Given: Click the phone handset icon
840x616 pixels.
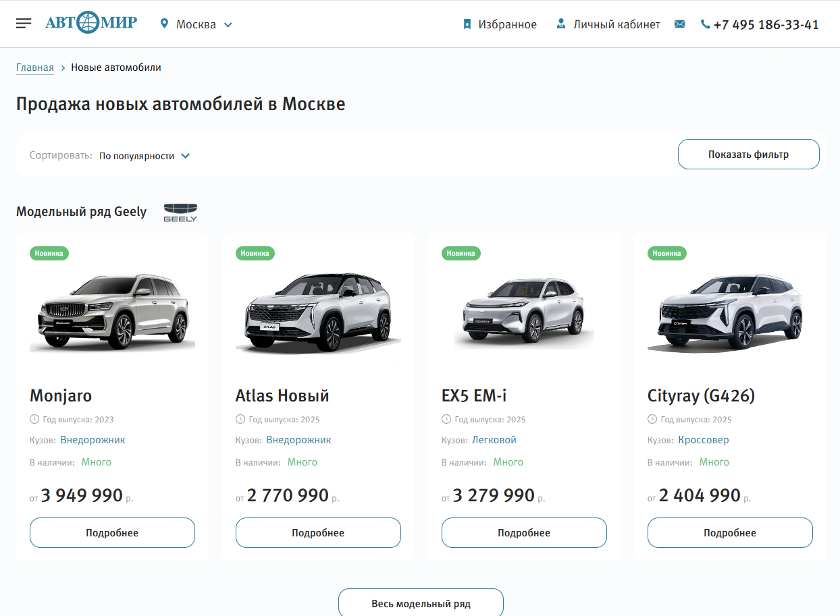Looking at the screenshot, I should coord(706,24).
